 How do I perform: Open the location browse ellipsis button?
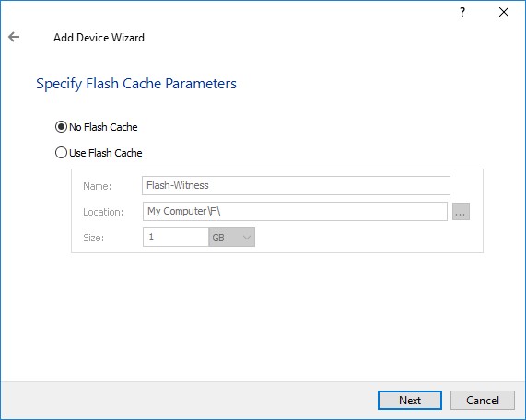[461, 211]
